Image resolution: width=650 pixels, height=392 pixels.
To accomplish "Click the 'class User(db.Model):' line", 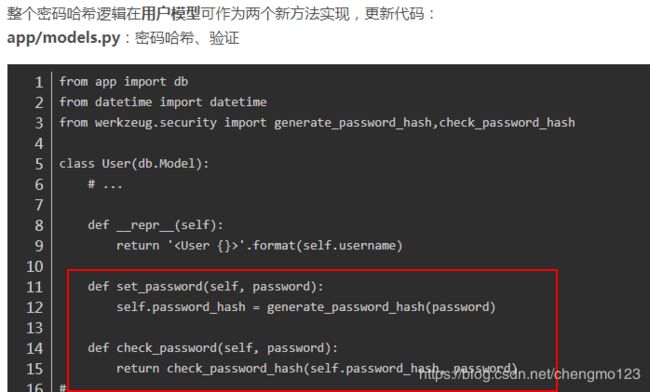I will 134,164.
